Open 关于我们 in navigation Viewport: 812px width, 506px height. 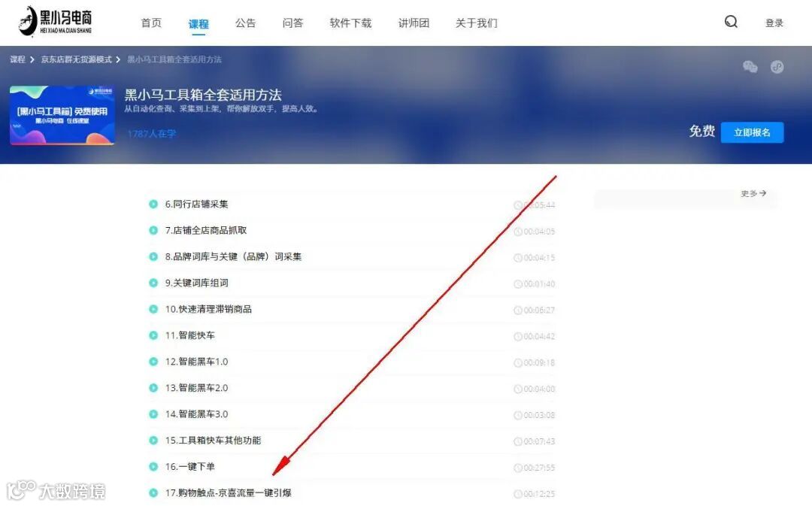coord(477,23)
